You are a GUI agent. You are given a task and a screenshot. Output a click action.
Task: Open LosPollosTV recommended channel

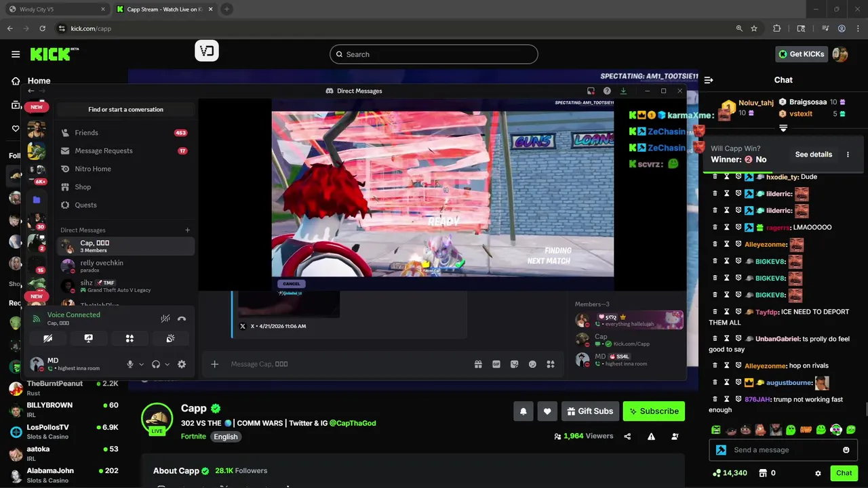[x=64, y=432]
